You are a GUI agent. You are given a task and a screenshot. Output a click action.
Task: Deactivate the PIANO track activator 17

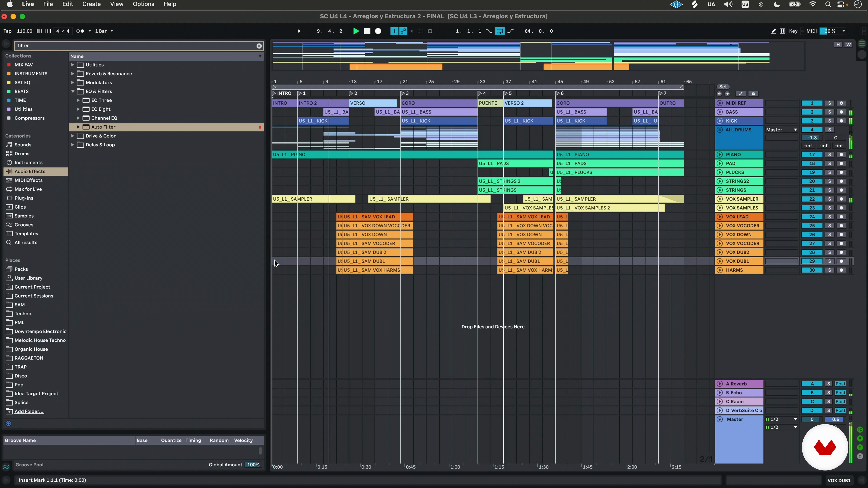812,155
